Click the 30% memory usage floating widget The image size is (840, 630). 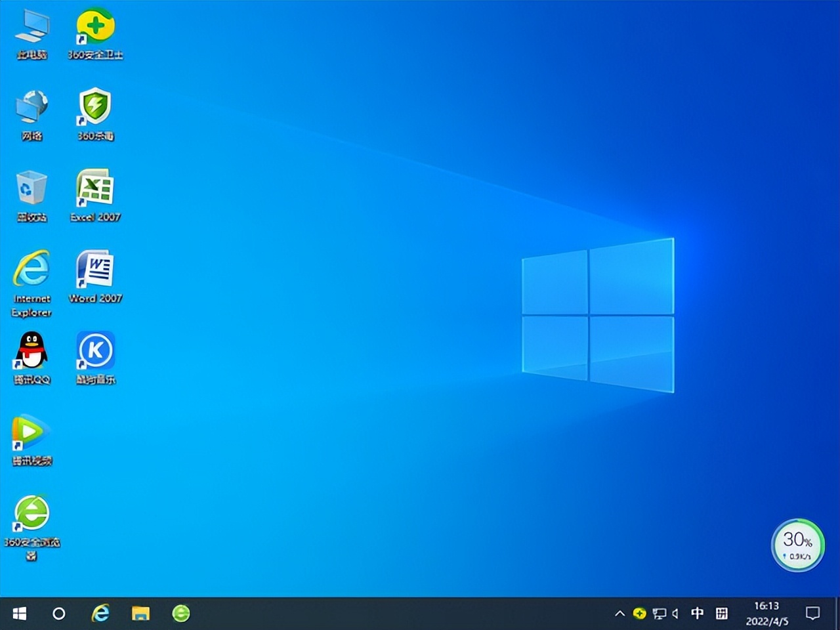[x=797, y=545]
